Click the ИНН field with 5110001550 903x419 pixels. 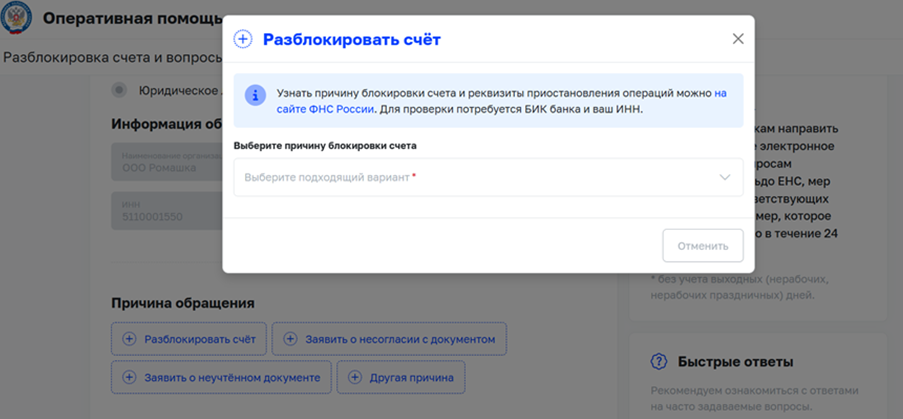pyautogui.click(x=166, y=211)
